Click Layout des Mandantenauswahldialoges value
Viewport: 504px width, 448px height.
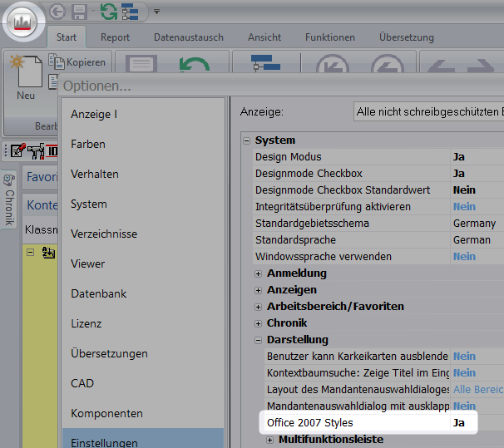pos(478,390)
